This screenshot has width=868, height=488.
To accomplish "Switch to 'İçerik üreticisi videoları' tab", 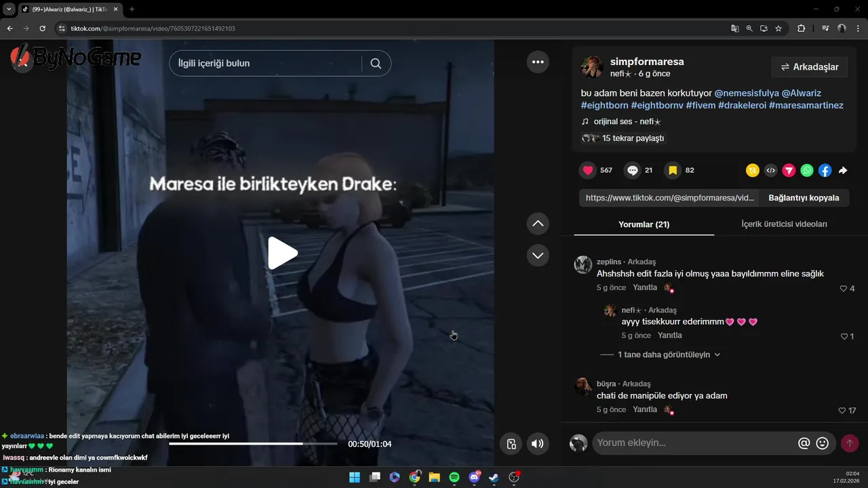I will [784, 224].
